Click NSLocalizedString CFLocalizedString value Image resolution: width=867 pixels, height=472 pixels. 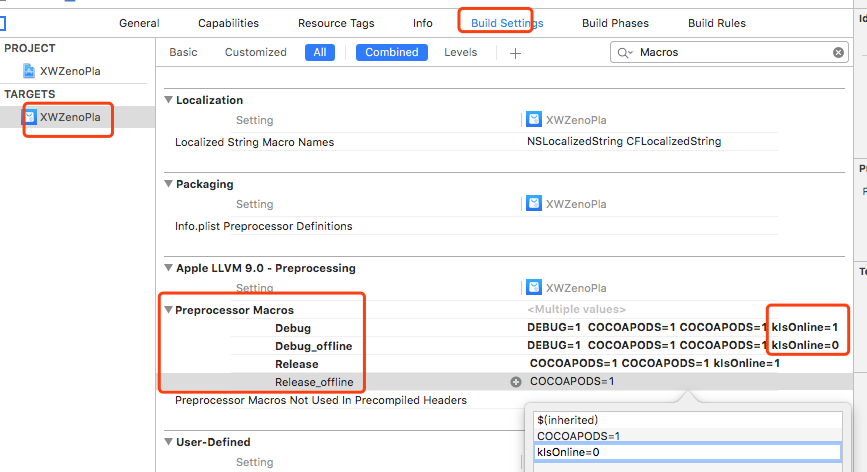pyautogui.click(x=624, y=141)
